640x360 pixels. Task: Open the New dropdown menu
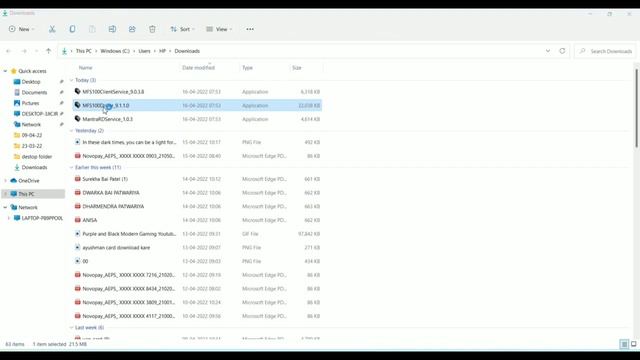click(x=22, y=29)
